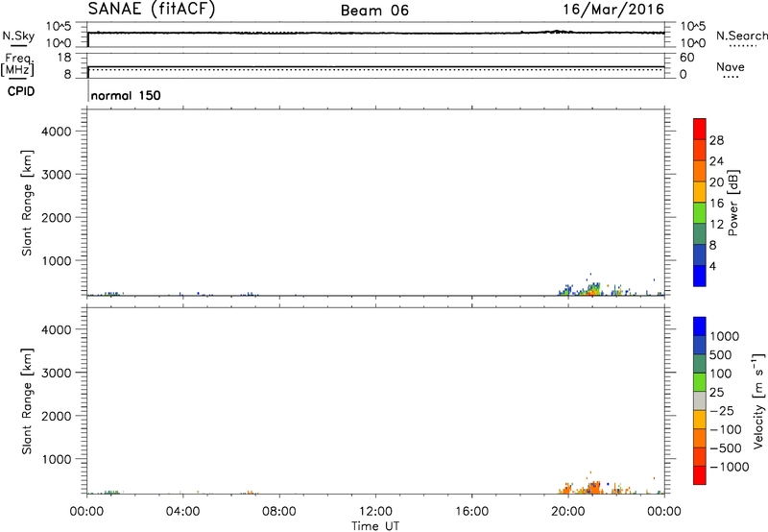The width and height of the screenshot is (768, 532).
Task: Pick the blue top segment of velocity colorbar
Action: [700, 326]
